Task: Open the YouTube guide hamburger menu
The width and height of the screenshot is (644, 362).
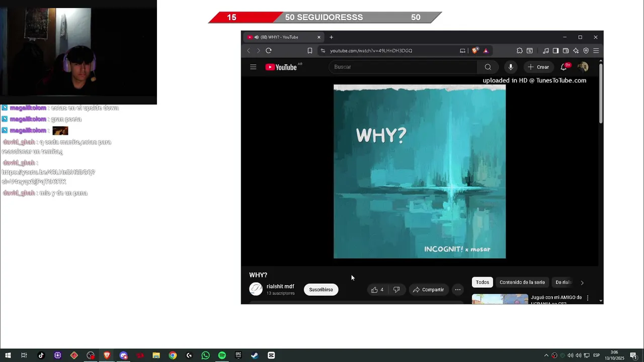Action: tap(253, 67)
